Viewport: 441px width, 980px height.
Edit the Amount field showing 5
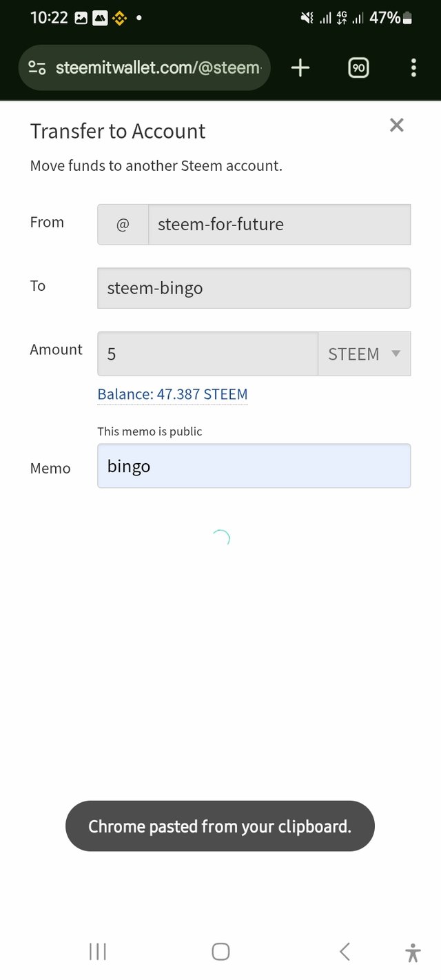point(207,354)
